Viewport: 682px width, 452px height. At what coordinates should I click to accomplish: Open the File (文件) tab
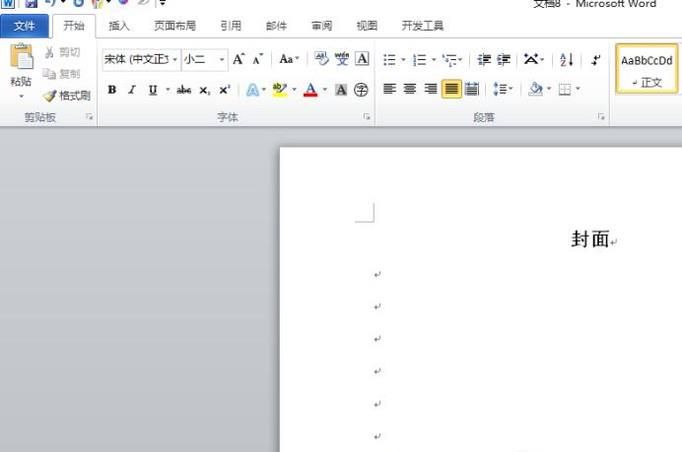pos(24,26)
